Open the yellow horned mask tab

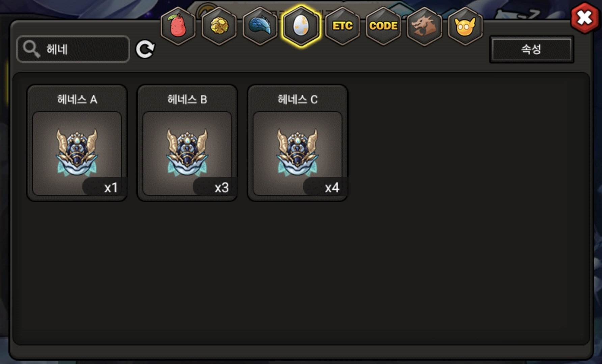click(x=465, y=26)
